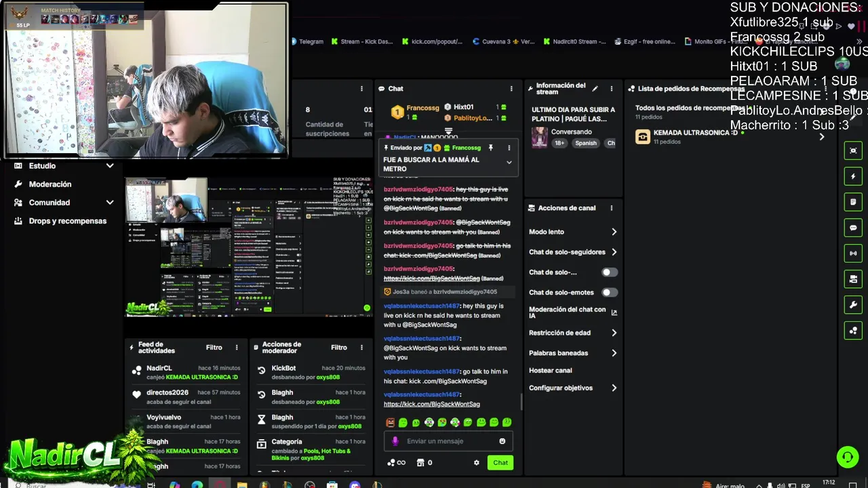Viewport: 868px width, 488px height.
Task: Click Hostear canal
Action: [551, 371]
